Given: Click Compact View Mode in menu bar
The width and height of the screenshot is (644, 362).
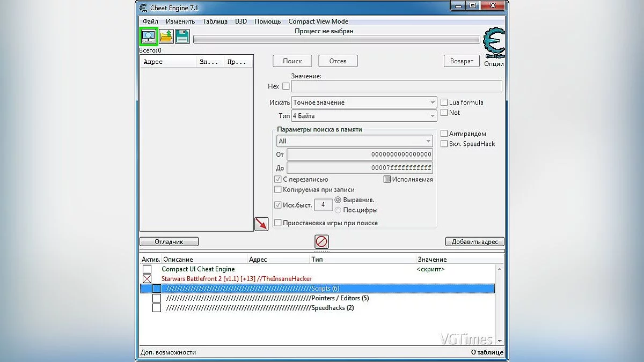Looking at the screenshot, I should click(x=318, y=21).
